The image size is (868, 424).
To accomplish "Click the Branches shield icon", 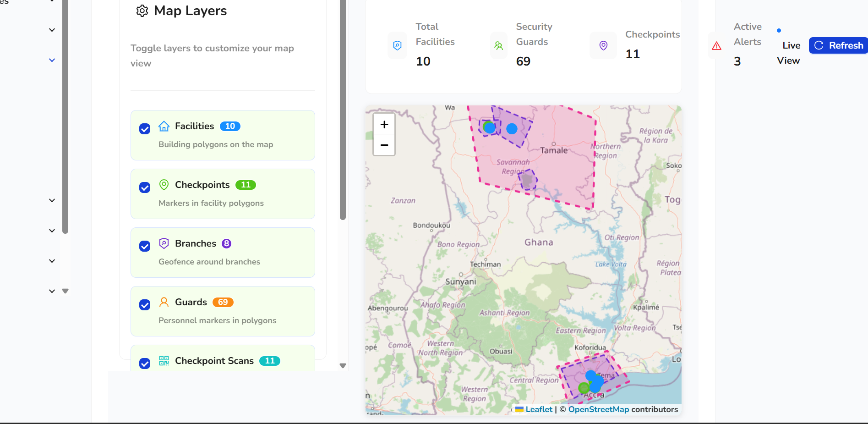I will click(x=164, y=243).
